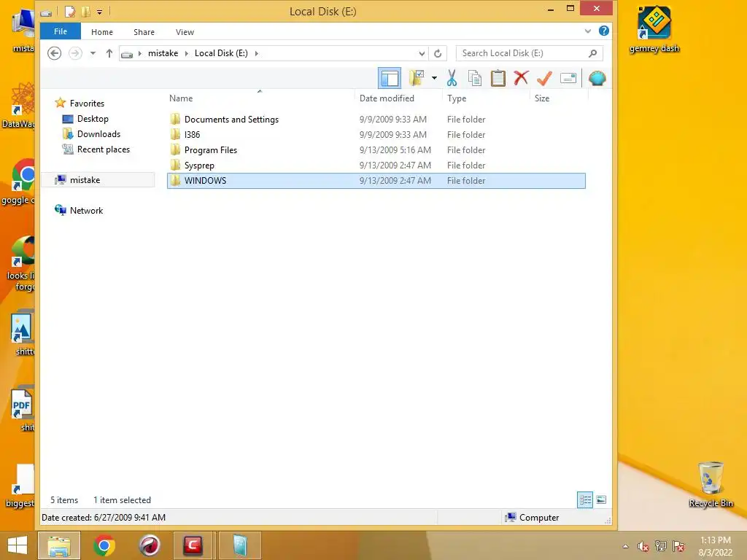Viewport: 747px width, 560px height.
Task: Click the Forward navigation arrow
Action: click(75, 53)
